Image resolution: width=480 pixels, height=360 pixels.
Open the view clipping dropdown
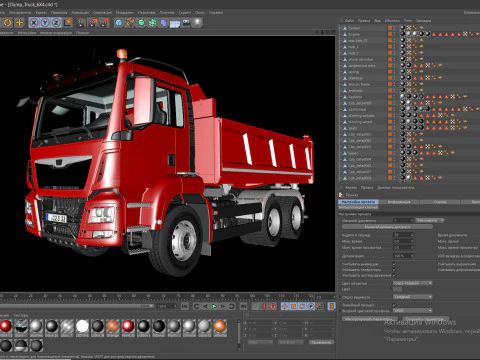pyautogui.click(x=413, y=297)
